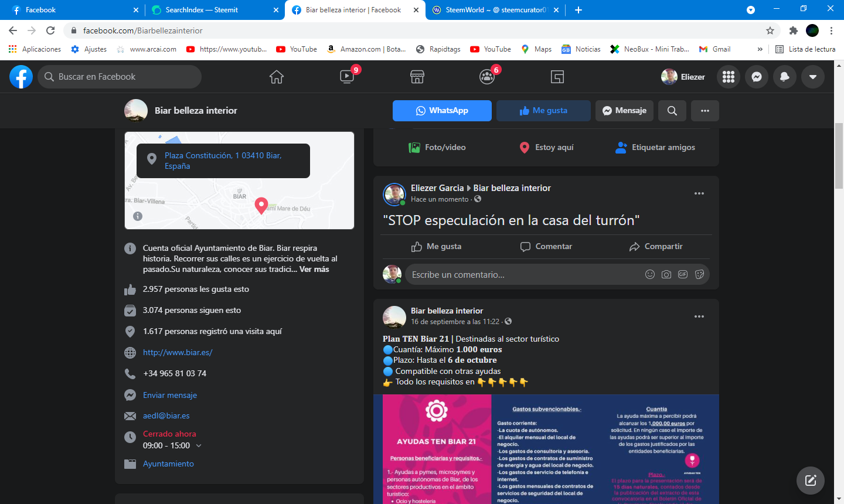
Task: Open the Rapidtags bookmark
Action: tap(438, 49)
